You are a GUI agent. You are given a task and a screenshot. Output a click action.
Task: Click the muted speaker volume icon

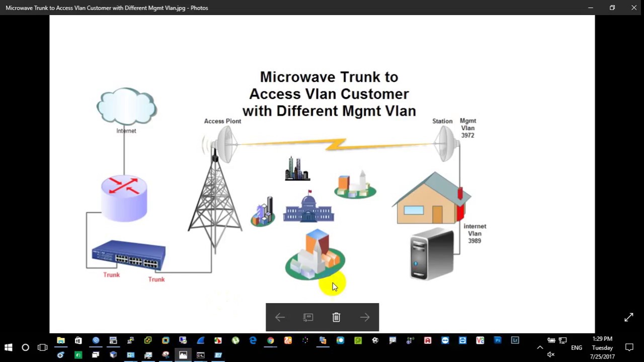point(551,354)
